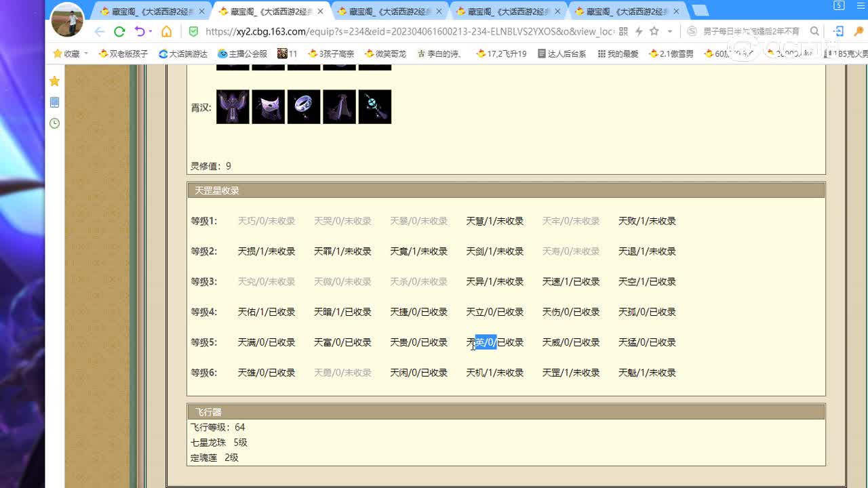This screenshot has width=868, height=488.
Task: Reload the page with the green refresh icon
Action: (x=119, y=32)
